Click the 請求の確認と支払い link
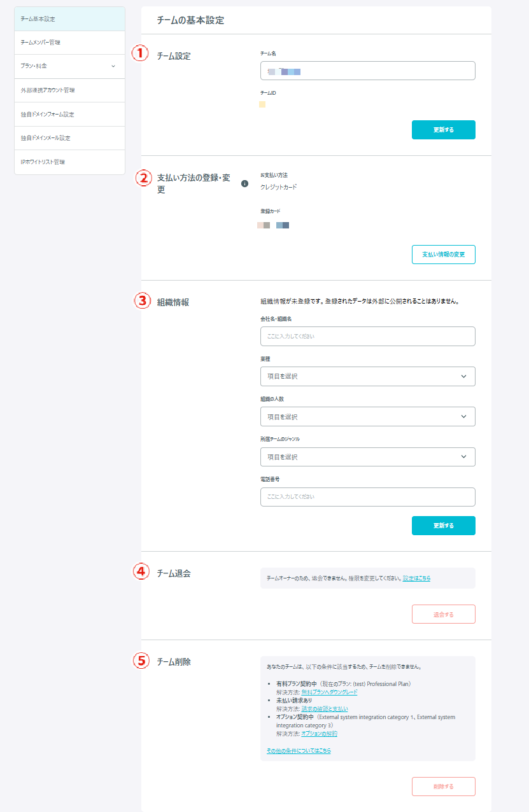 point(324,709)
